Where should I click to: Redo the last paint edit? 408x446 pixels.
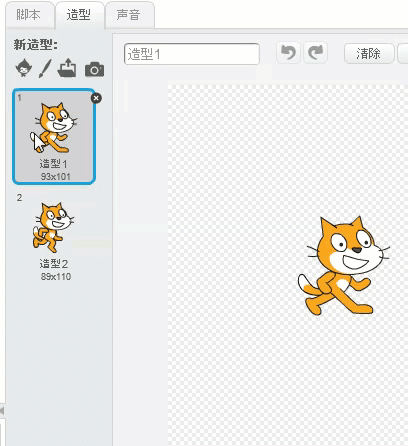315,53
